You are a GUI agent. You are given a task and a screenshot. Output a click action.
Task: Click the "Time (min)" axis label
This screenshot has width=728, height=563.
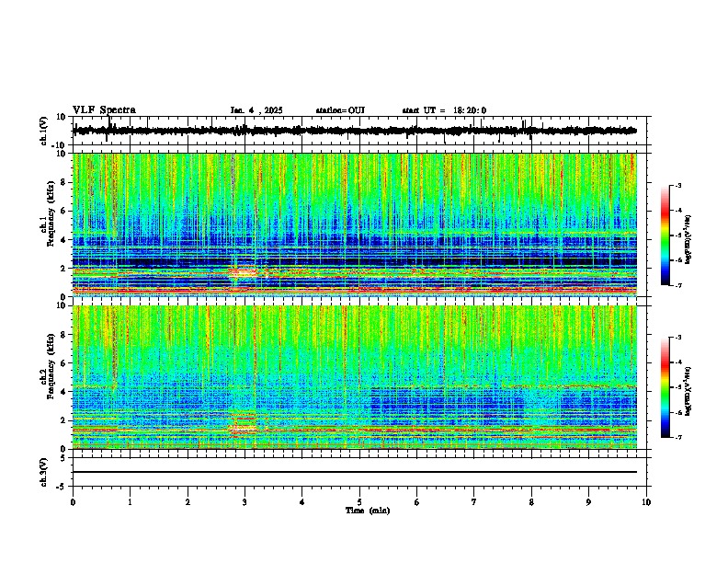coord(368,511)
